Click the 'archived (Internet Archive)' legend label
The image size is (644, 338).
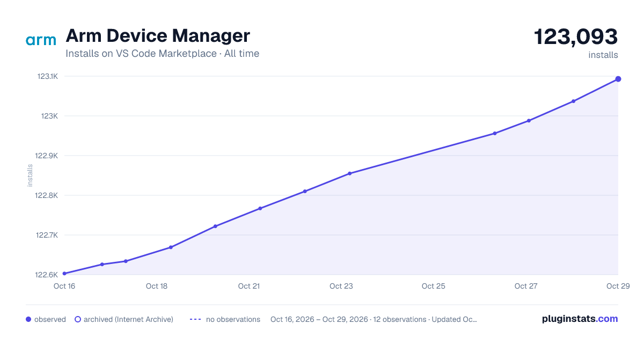[128, 319]
